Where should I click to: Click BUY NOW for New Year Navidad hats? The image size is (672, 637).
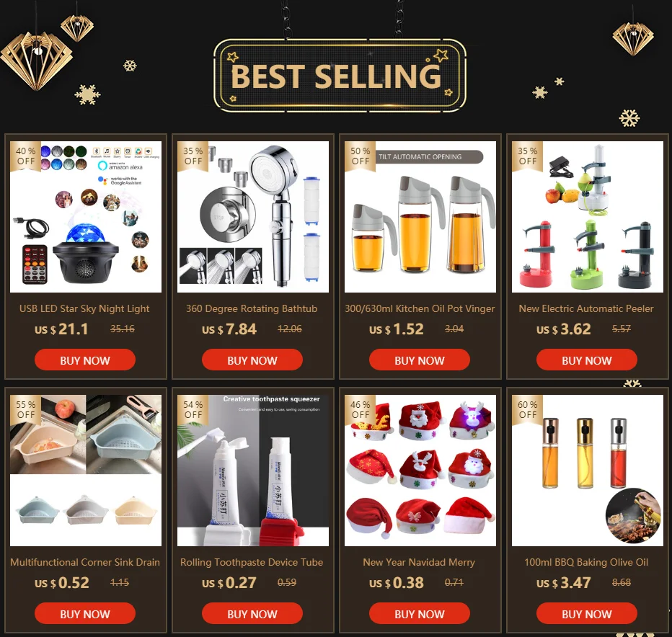[x=419, y=613]
